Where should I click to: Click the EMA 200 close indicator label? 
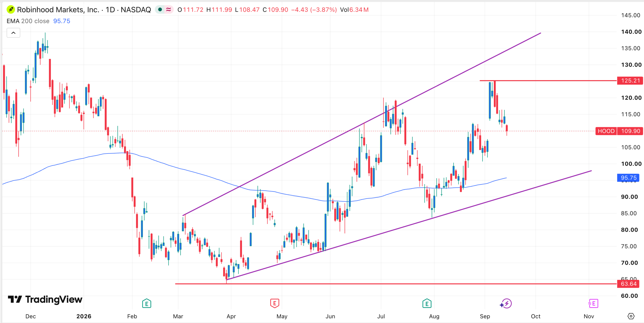pyautogui.click(x=28, y=21)
